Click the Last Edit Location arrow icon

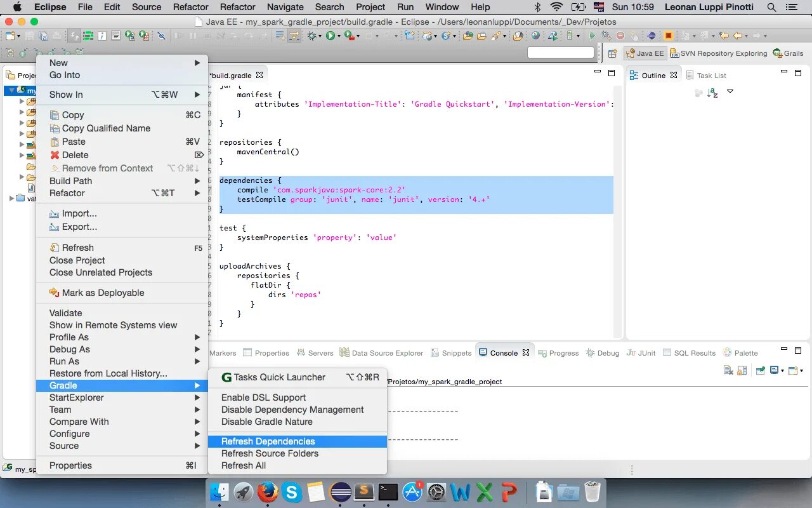pyautogui.click(x=723, y=36)
